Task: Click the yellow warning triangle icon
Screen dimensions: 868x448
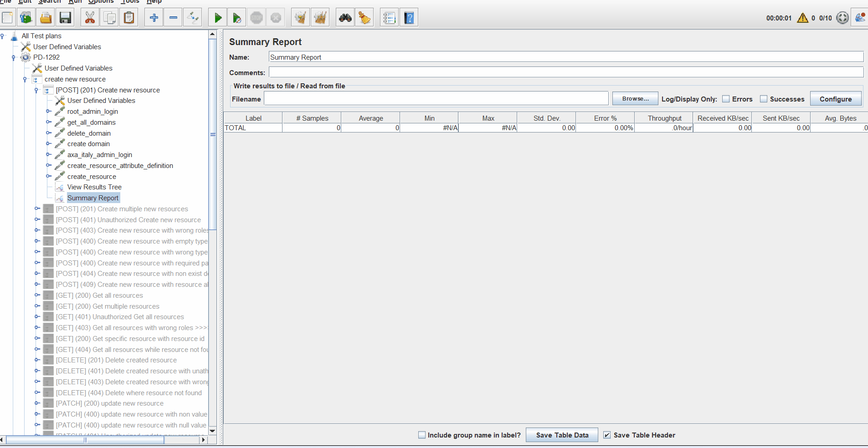Action: (802, 18)
